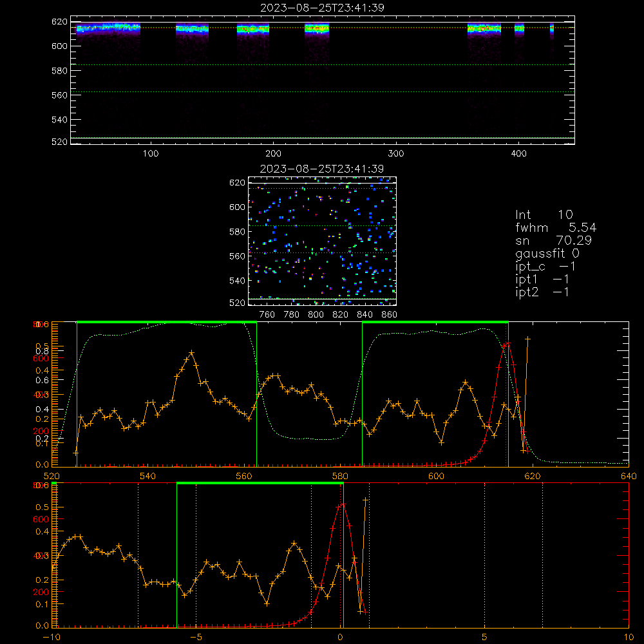Click x-axis label -10 on bottom plot
The image size is (644, 644).
point(52,638)
